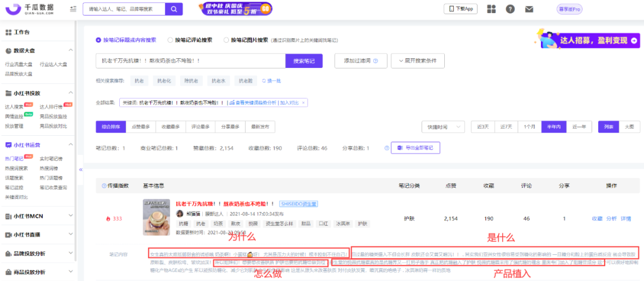Click the note search keyword input field
Viewport: 644px width, 281px height.
click(x=191, y=61)
